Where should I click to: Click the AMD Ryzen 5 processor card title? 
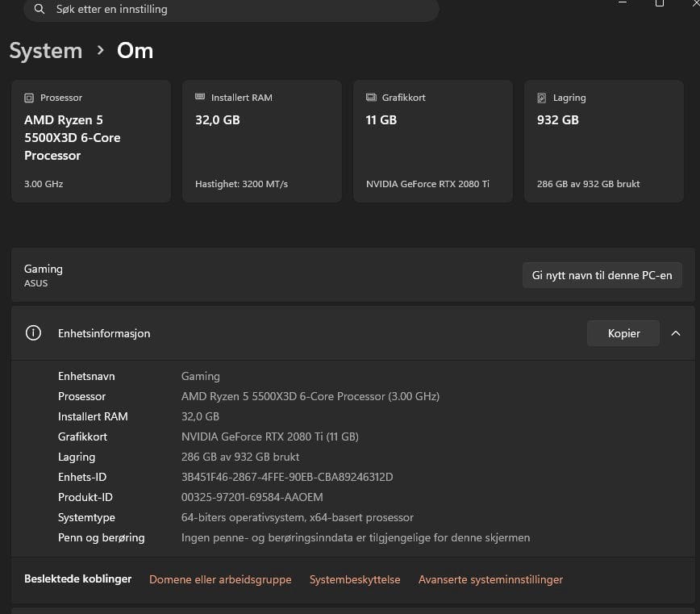(73, 137)
